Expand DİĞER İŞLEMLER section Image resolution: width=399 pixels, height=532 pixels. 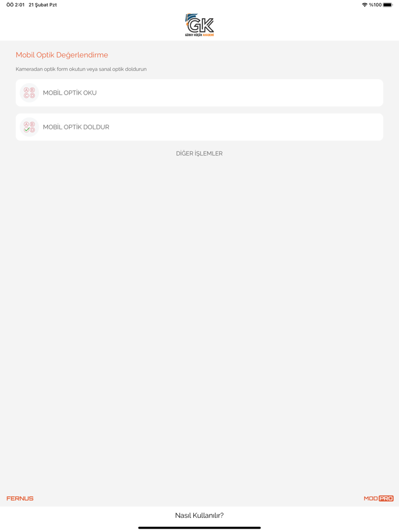pyautogui.click(x=199, y=153)
